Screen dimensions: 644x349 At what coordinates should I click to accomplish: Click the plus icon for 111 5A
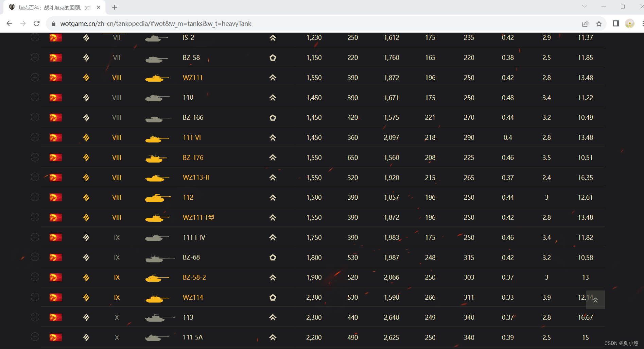35,337
